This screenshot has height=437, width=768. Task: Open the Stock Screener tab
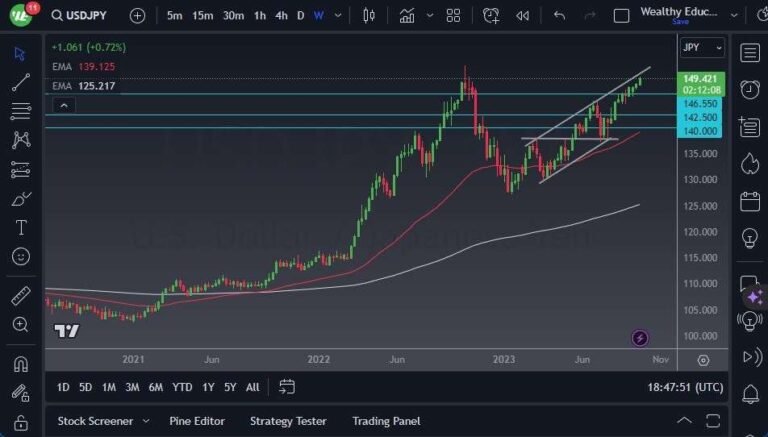pos(95,421)
